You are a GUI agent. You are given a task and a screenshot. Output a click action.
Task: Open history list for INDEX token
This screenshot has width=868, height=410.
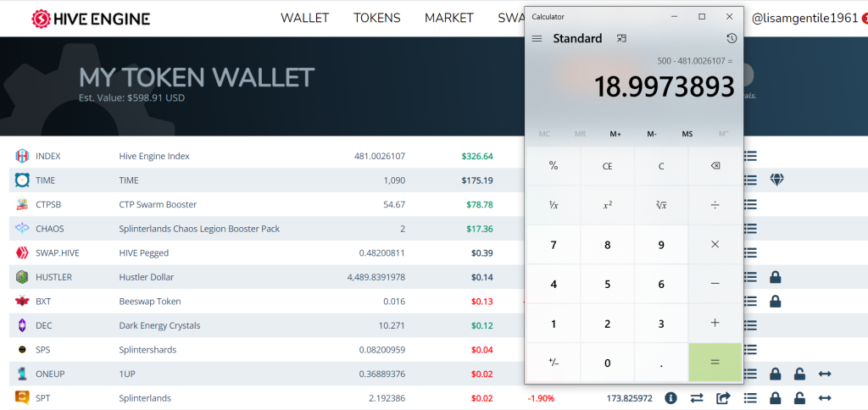tap(750, 156)
